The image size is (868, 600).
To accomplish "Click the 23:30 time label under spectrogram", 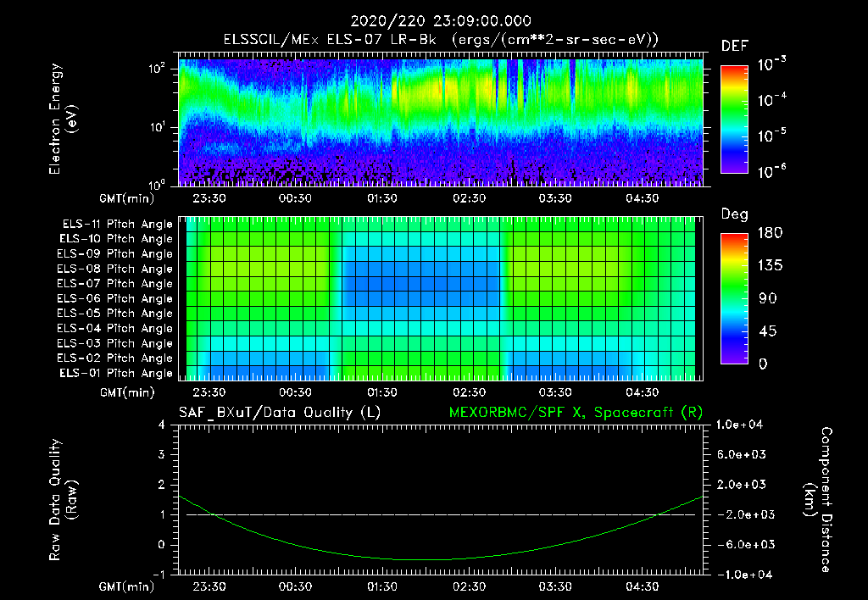I will pyautogui.click(x=209, y=198).
